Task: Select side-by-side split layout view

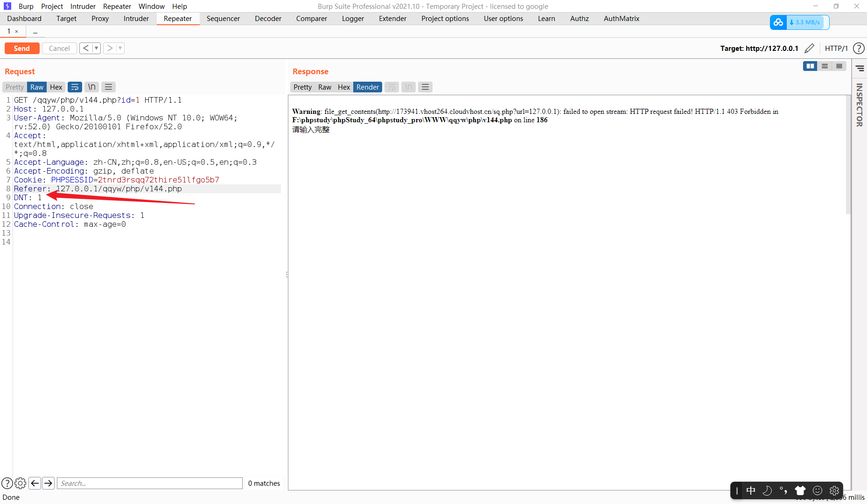Action: coord(811,66)
